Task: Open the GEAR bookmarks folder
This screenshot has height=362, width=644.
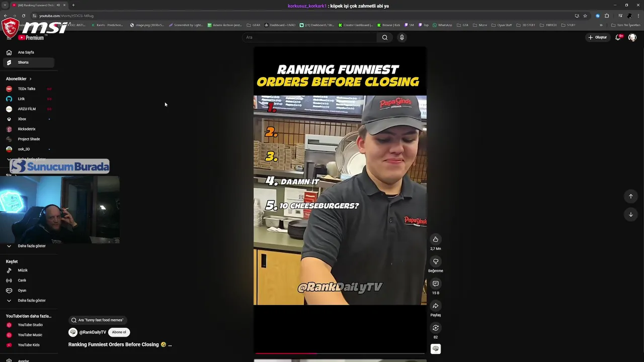Action: [253, 25]
